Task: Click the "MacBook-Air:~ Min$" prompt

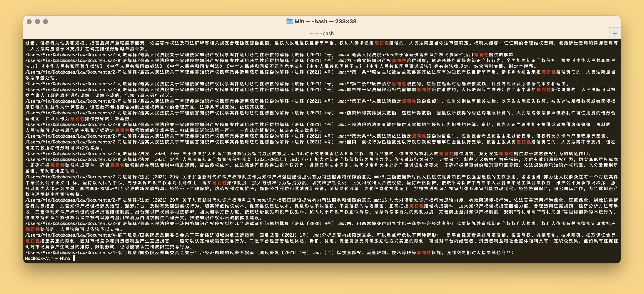Action: coord(48,258)
